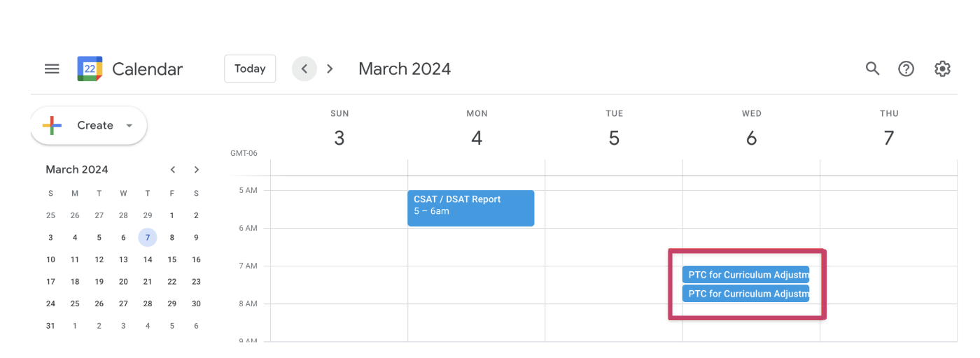
Task: Show next month in mini calendar
Action: (197, 169)
